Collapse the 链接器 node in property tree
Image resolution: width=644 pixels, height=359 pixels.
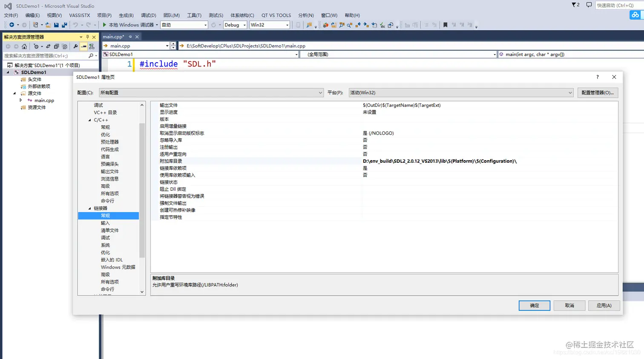point(90,208)
